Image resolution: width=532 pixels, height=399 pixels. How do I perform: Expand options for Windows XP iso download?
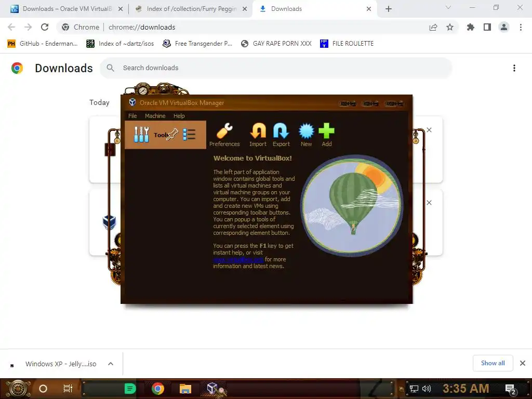point(111,364)
